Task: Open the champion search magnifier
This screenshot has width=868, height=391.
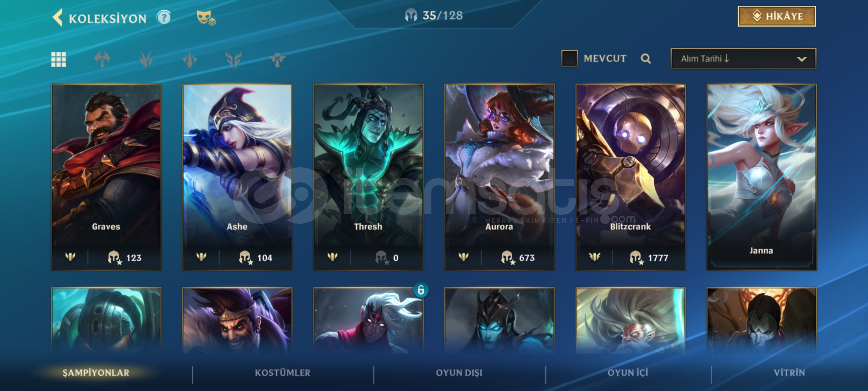Action: (646, 59)
